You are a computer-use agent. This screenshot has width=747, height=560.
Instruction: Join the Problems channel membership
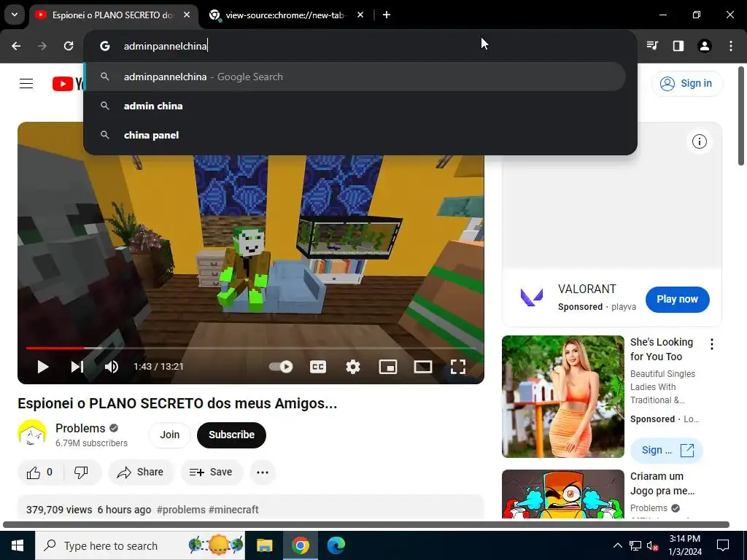pyautogui.click(x=169, y=435)
